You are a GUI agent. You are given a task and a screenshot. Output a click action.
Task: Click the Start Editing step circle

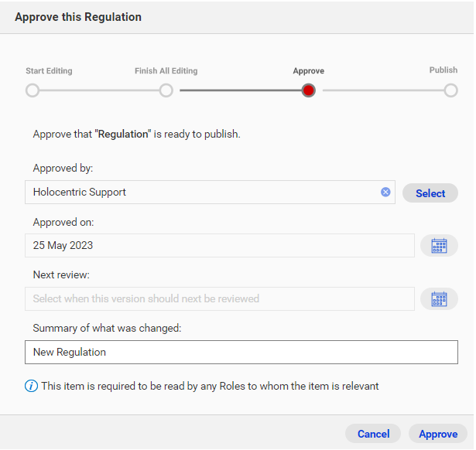pos(33,90)
